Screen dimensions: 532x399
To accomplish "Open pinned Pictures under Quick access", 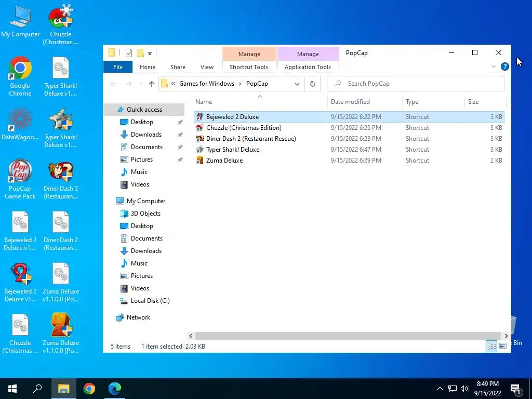I will 141,159.
